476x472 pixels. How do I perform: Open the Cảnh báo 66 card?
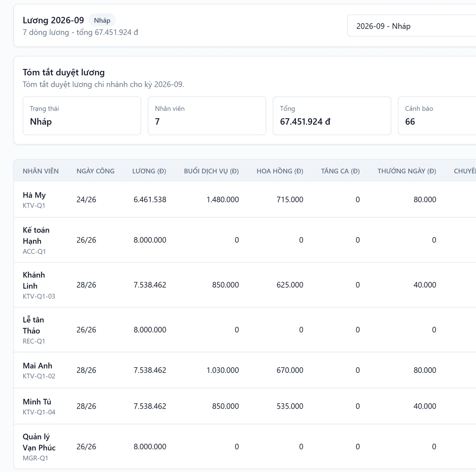pyautogui.click(x=437, y=116)
